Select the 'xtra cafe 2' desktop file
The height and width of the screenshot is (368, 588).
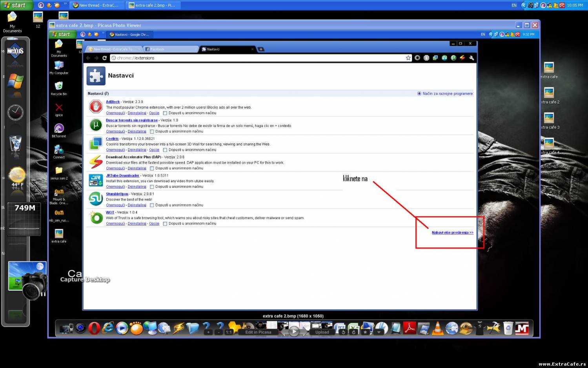point(549,96)
